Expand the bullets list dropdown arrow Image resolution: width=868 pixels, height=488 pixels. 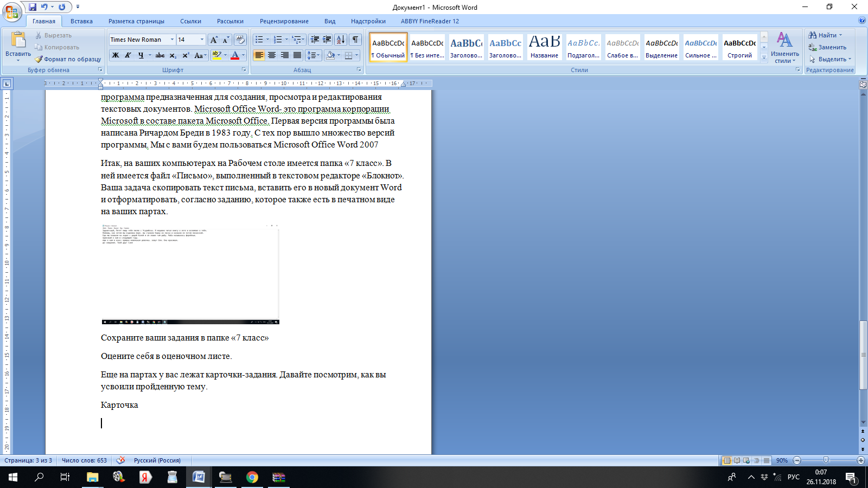267,40
